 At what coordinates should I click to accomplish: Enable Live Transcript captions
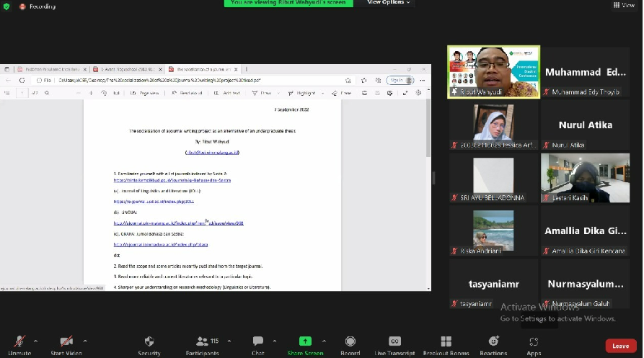coord(394,346)
